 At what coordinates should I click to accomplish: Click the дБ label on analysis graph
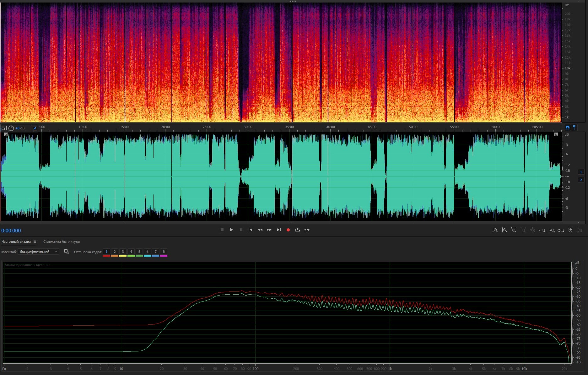(x=577, y=263)
